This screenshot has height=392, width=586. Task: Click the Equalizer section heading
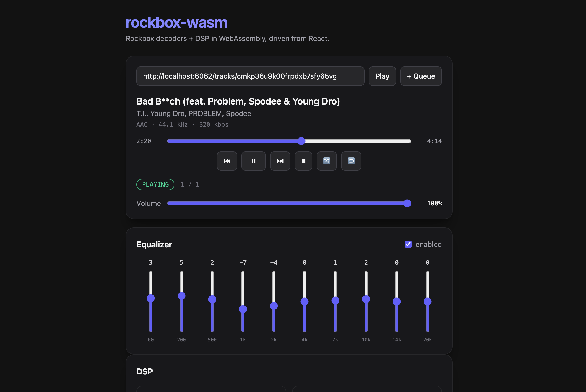tap(154, 245)
